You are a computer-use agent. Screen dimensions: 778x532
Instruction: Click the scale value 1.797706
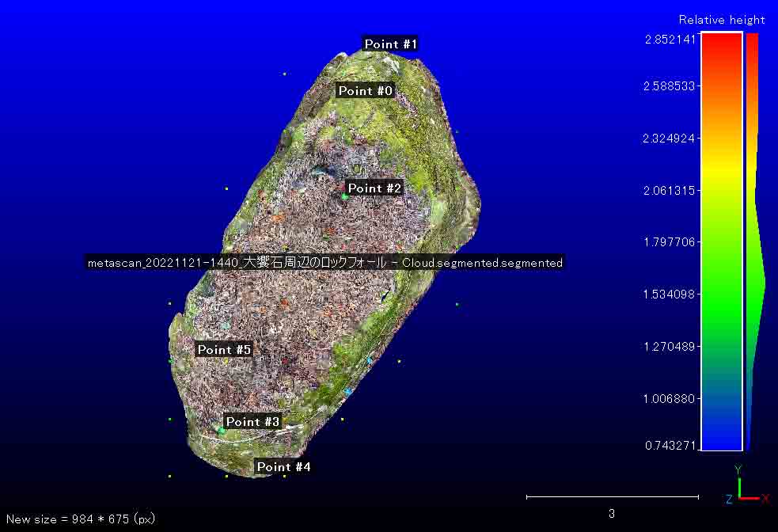coord(670,241)
